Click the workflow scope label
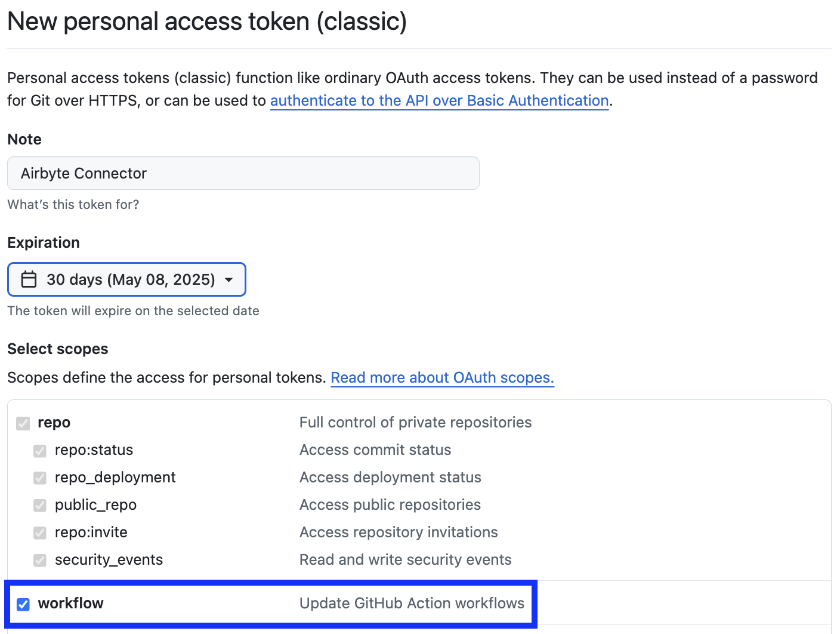The width and height of the screenshot is (840, 634). pos(70,604)
